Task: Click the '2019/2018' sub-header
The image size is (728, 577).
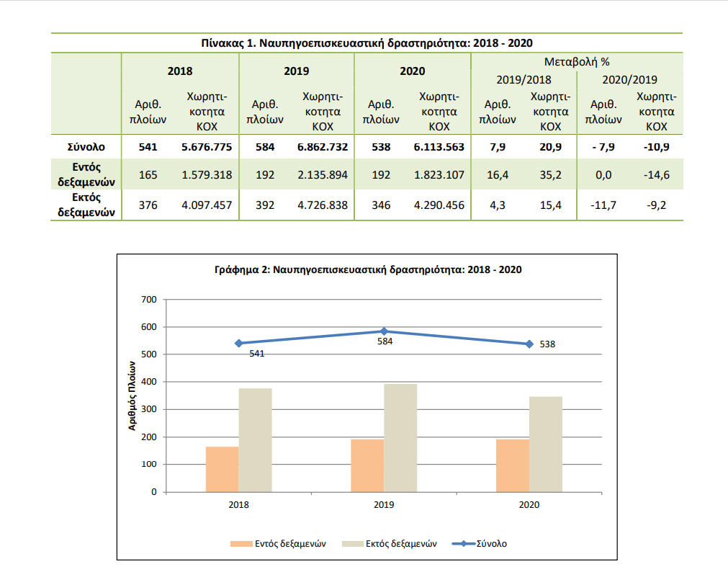Action: click(523, 80)
